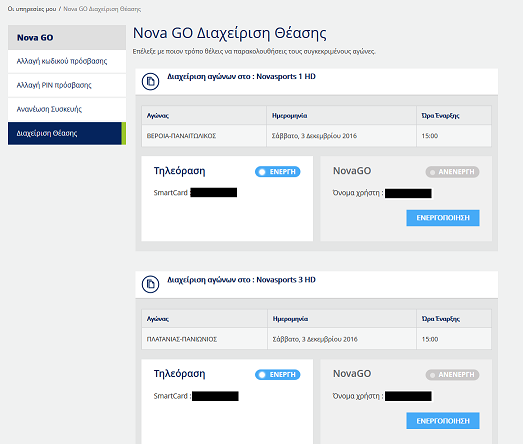Click the SmartCard label under Novasports 3 HD
Image resolution: width=523 pixels, height=444 pixels.
click(172, 396)
